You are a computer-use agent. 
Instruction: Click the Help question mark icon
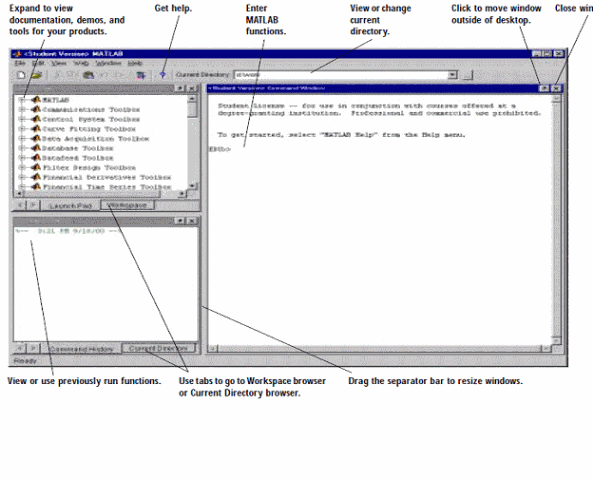[x=163, y=75]
